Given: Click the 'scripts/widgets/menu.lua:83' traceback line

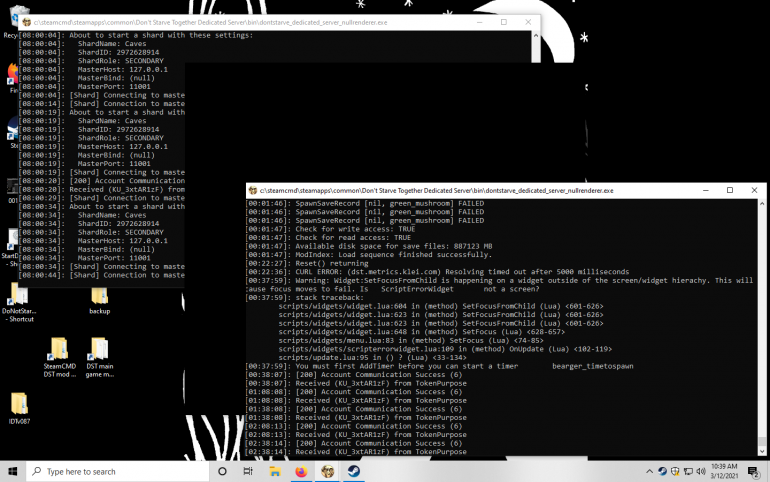Looking at the screenshot, I should (411, 340).
